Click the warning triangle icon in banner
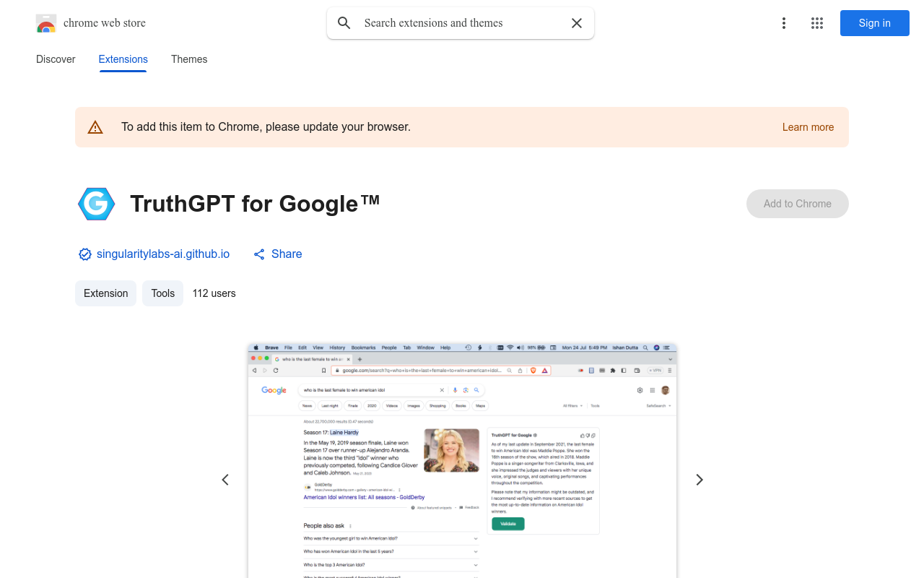The height and width of the screenshot is (578, 924). coord(95,127)
